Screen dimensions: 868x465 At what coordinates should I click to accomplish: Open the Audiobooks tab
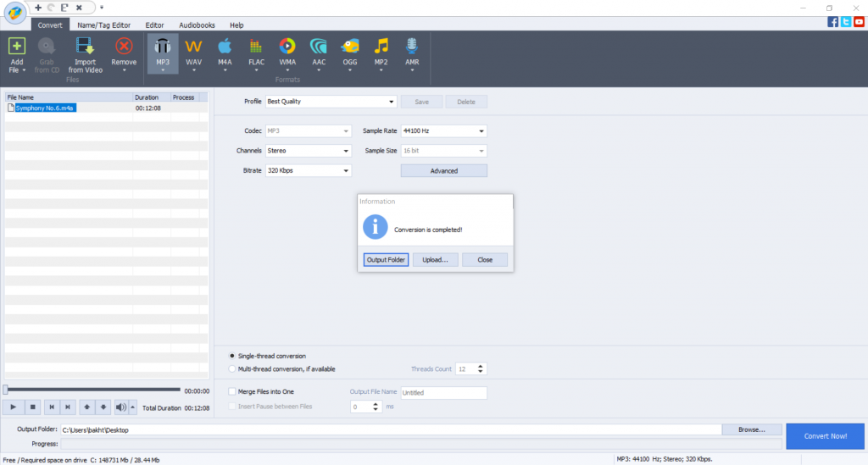tap(197, 25)
